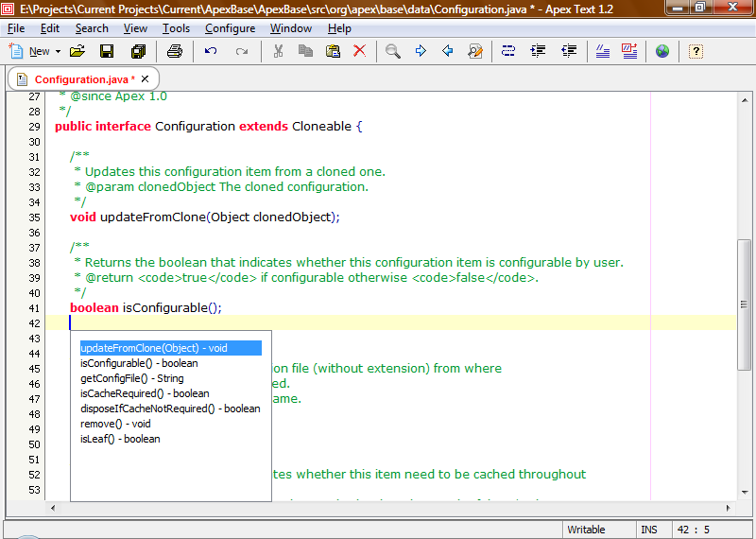The width and height of the screenshot is (756, 539).
Task: Click the globe browser preview icon
Action: [662, 51]
